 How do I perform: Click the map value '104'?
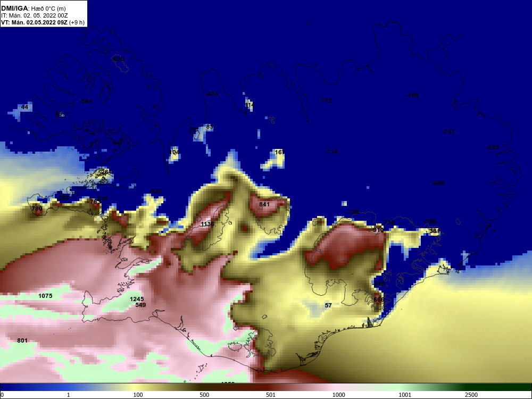(174, 152)
